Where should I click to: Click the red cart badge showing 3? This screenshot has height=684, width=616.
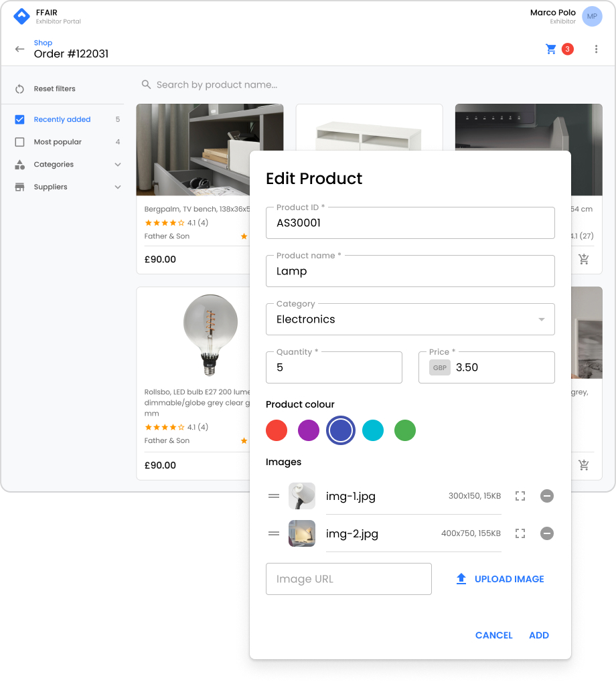click(568, 49)
